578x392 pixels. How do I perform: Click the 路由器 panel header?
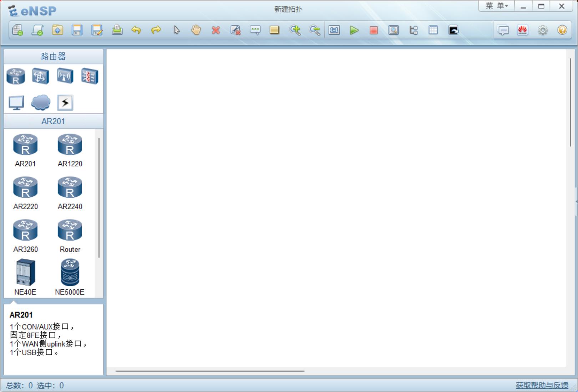pos(54,56)
